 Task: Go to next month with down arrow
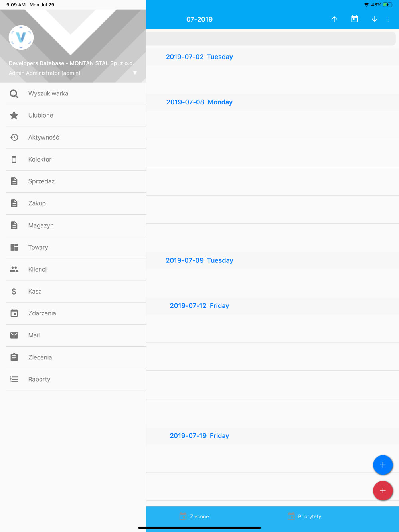coord(375,19)
